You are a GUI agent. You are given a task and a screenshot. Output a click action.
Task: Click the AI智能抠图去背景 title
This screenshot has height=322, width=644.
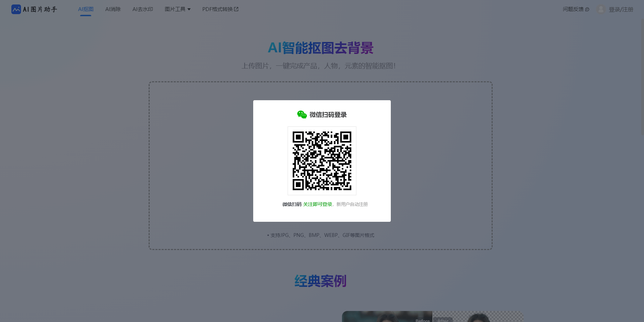[321, 48]
